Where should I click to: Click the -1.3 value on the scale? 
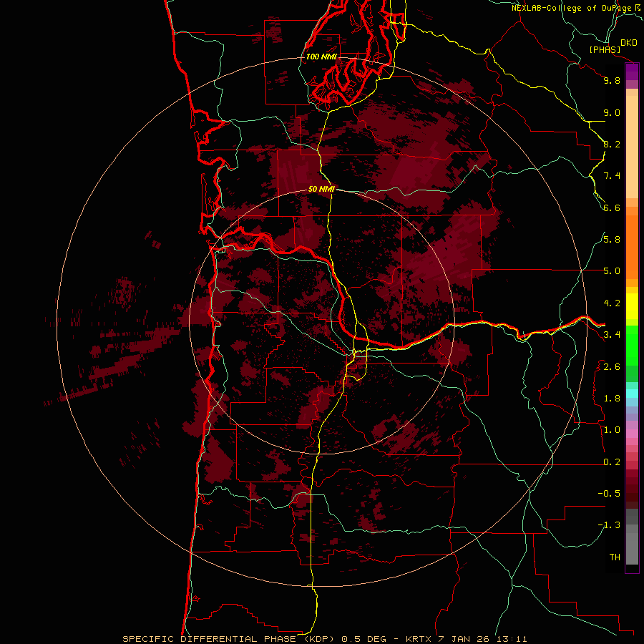609,525
